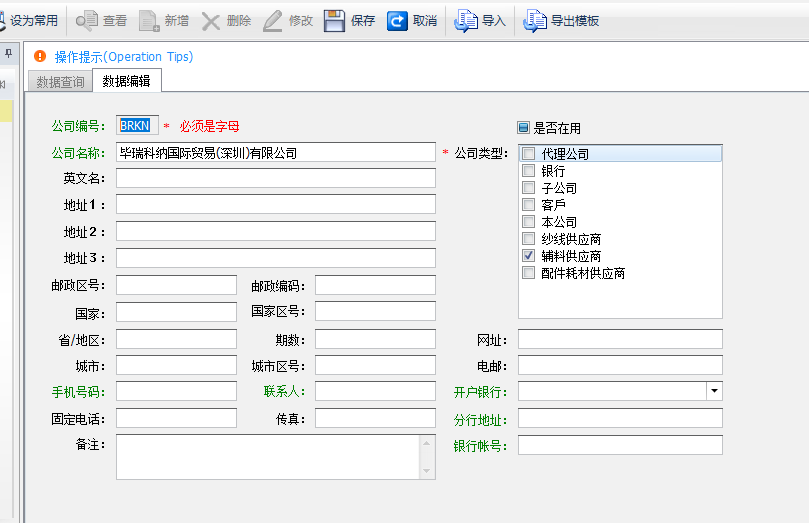
Task: Click the 删除 X icon
Action: click(x=211, y=21)
